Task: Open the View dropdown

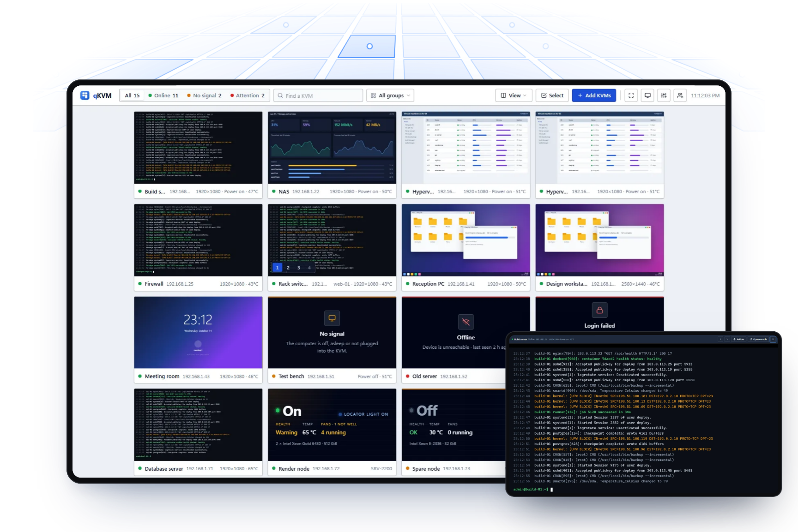Action: (514, 96)
